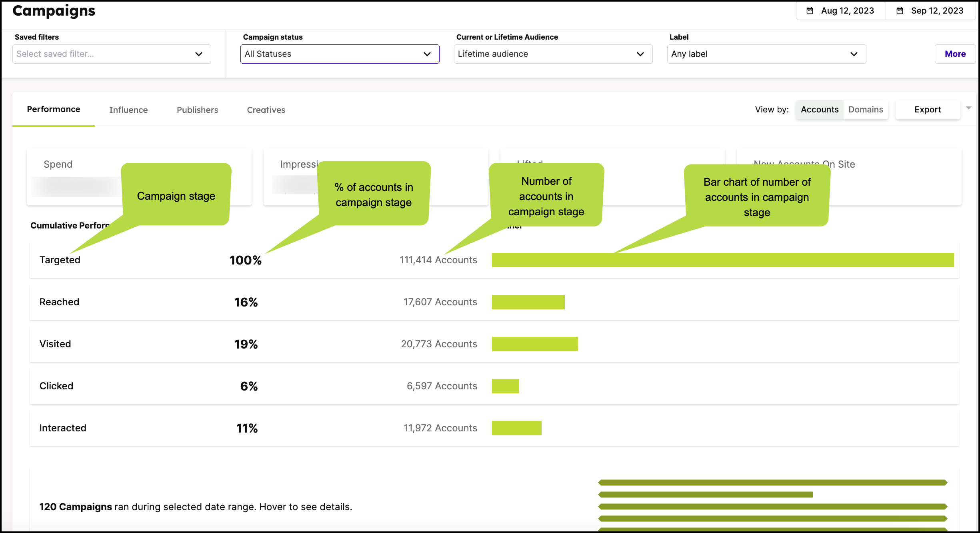
Task: Open the Export options caret next to Export
Action: pyautogui.click(x=969, y=108)
